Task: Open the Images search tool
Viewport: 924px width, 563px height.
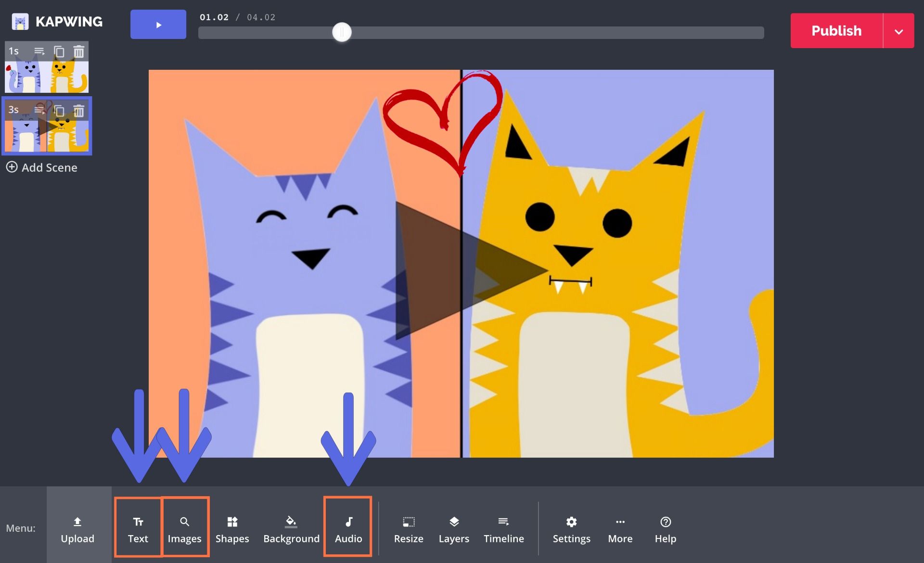Action: [184, 529]
